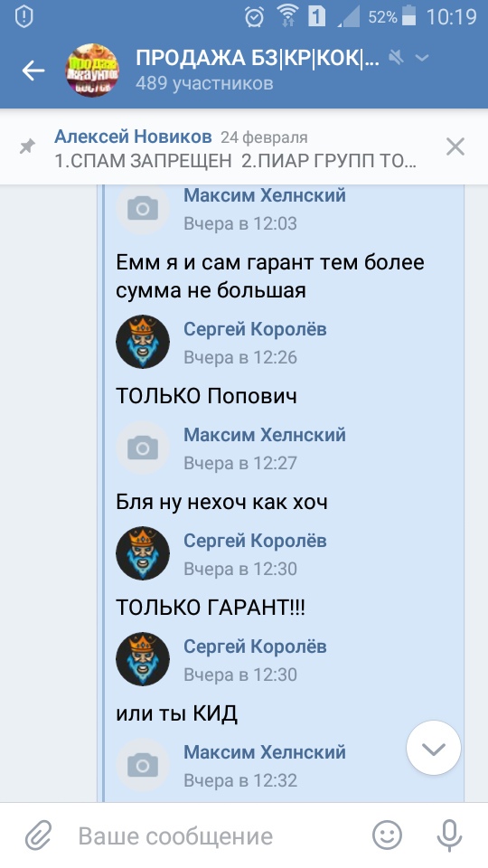Expand the chat options chevron in header
The width and height of the screenshot is (488, 868).
point(422,58)
